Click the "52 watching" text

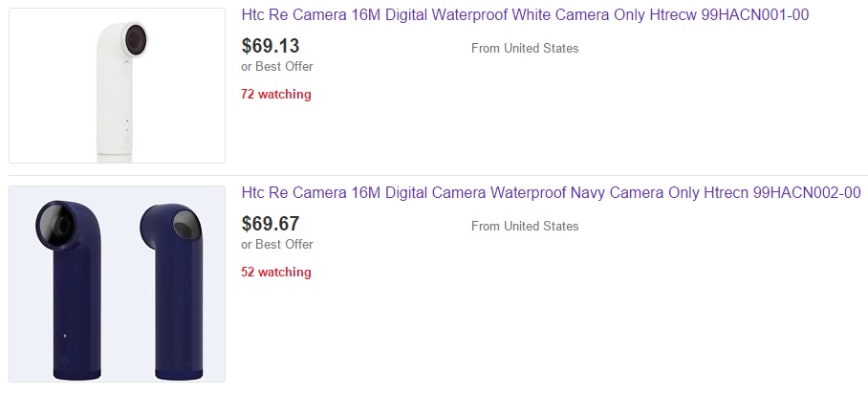276,272
